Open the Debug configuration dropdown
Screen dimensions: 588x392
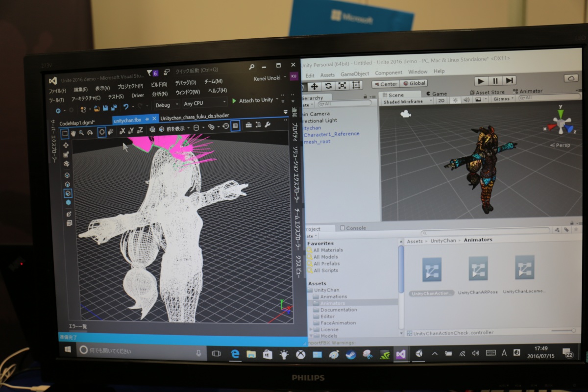click(x=165, y=105)
